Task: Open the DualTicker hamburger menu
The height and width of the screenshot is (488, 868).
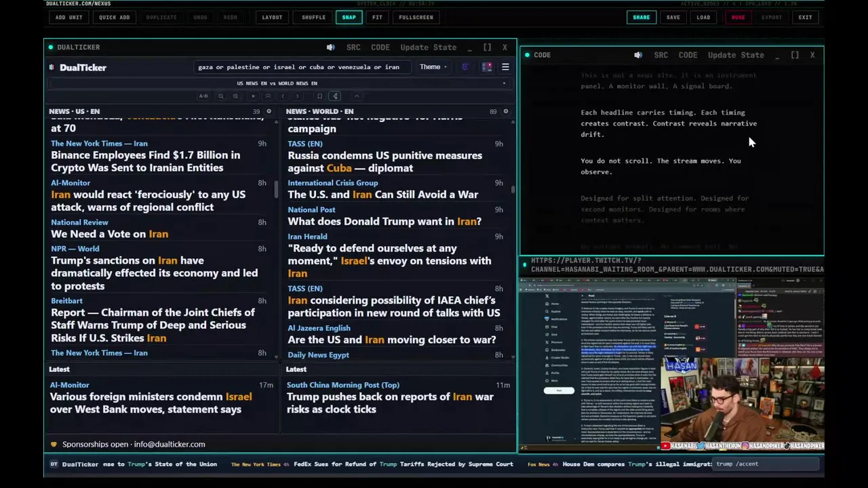Action: 505,67
